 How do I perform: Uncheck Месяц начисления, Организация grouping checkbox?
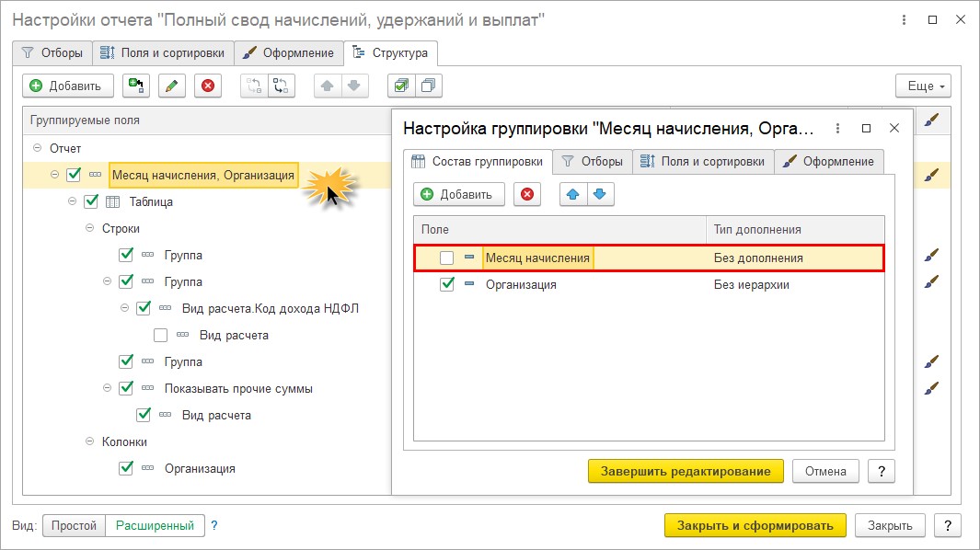(74, 175)
